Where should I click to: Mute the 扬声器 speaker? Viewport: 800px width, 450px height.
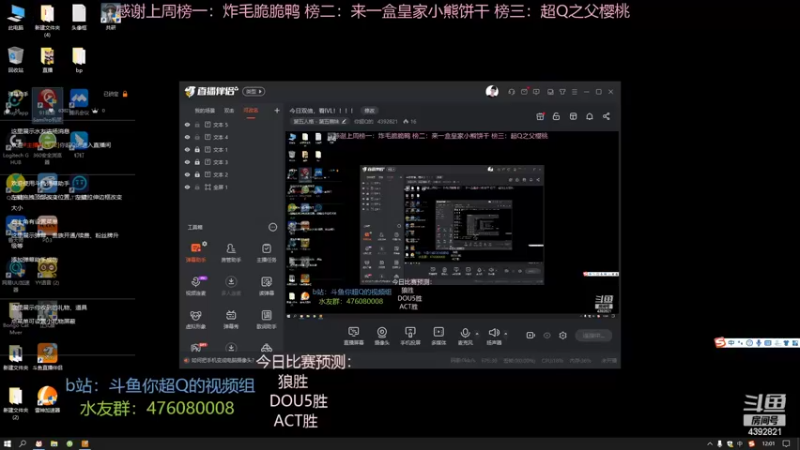click(x=493, y=336)
